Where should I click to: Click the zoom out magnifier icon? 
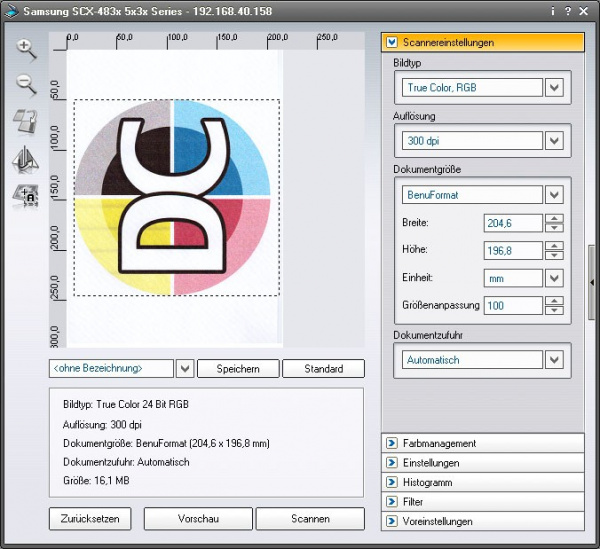click(26, 86)
